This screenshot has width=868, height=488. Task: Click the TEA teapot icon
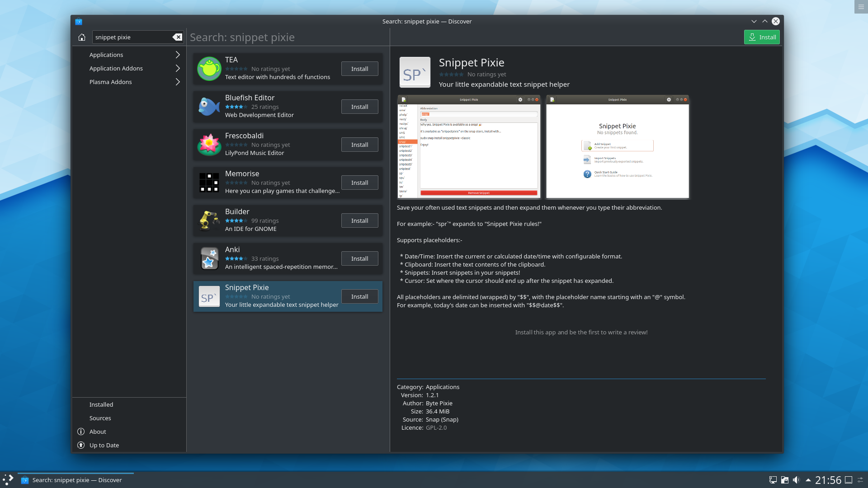pos(209,69)
